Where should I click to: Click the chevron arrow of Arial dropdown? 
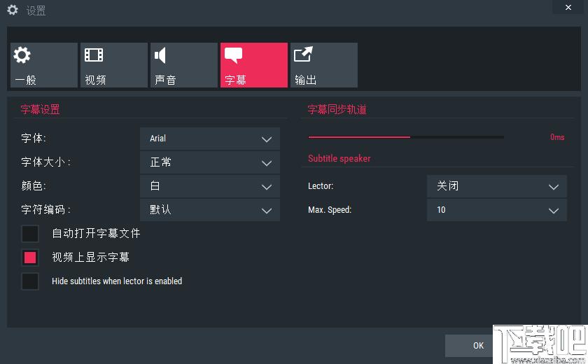267,139
